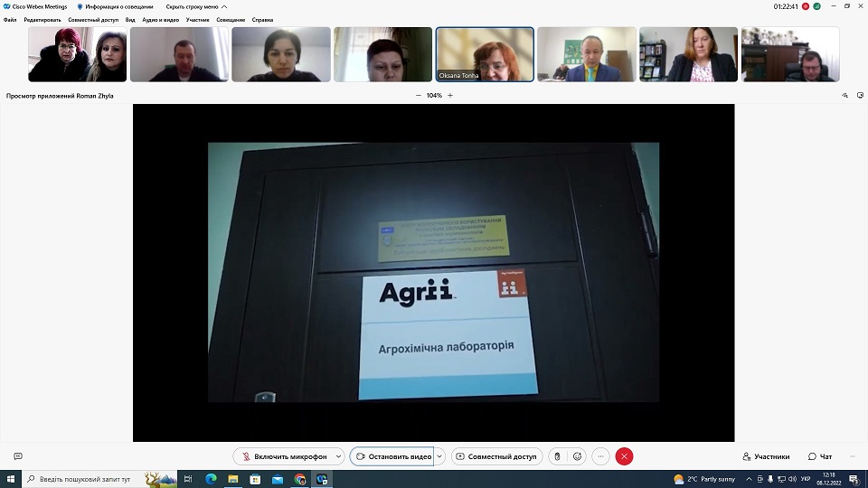868x488 pixels.
Task: Open the Совещание menu
Action: coord(231,20)
